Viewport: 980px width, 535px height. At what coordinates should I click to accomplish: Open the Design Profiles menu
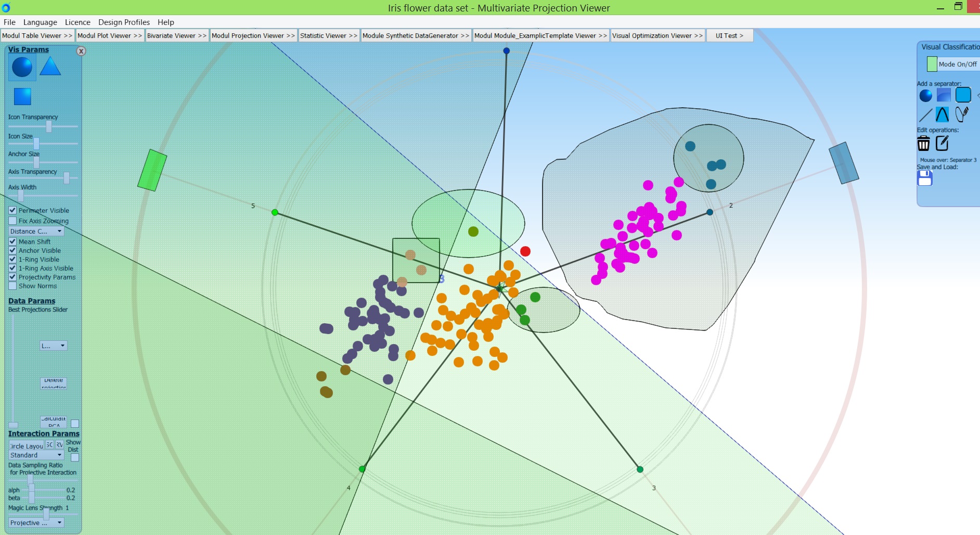coord(124,22)
